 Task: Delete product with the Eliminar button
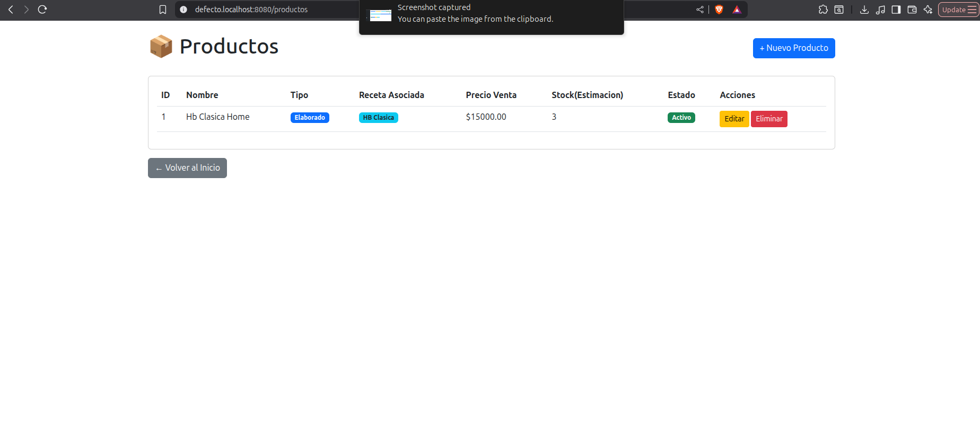[x=769, y=119]
